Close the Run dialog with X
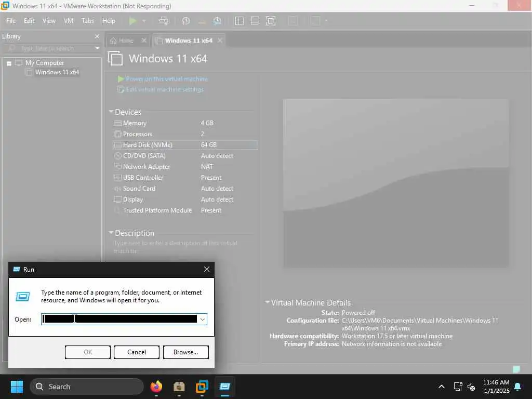 pos(207,270)
